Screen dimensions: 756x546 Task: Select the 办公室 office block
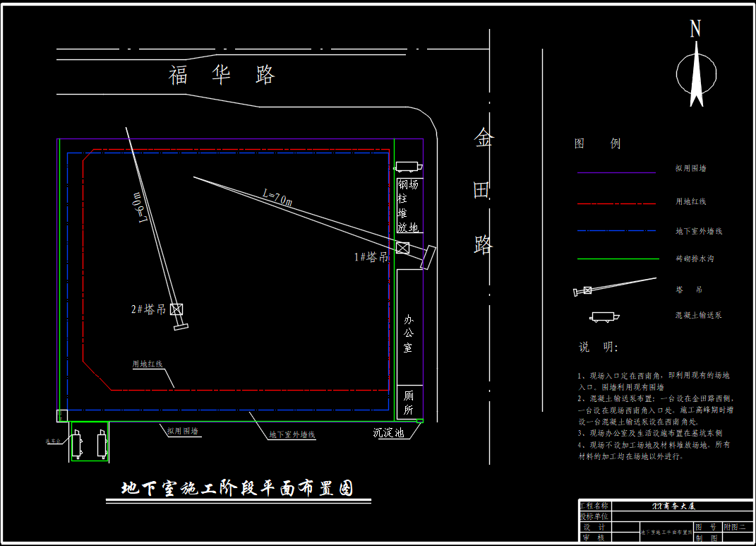pos(410,327)
